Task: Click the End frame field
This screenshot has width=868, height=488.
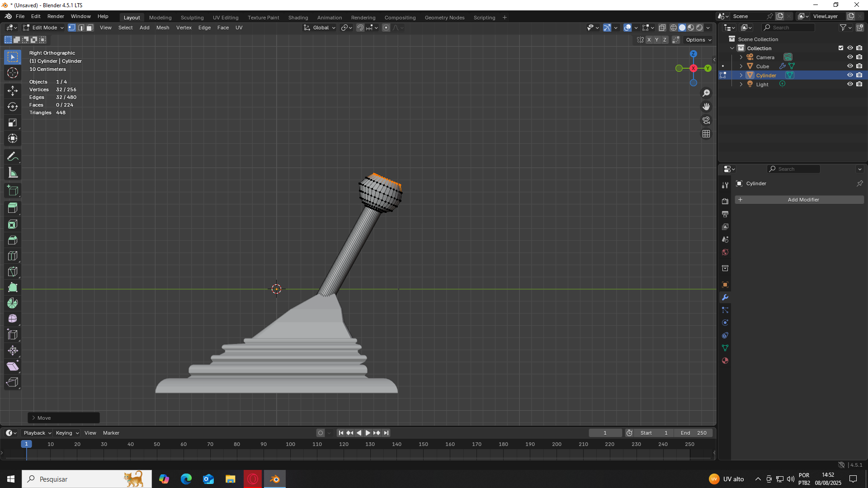Action: tap(693, 433)
